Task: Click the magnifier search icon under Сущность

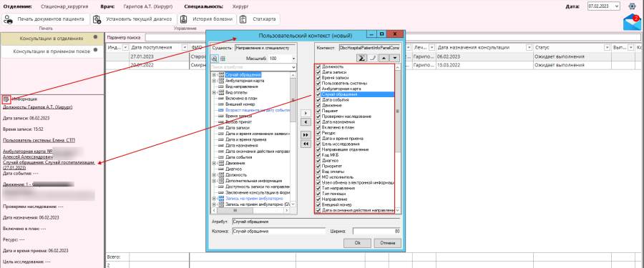Action: click(x=215, y=59)
